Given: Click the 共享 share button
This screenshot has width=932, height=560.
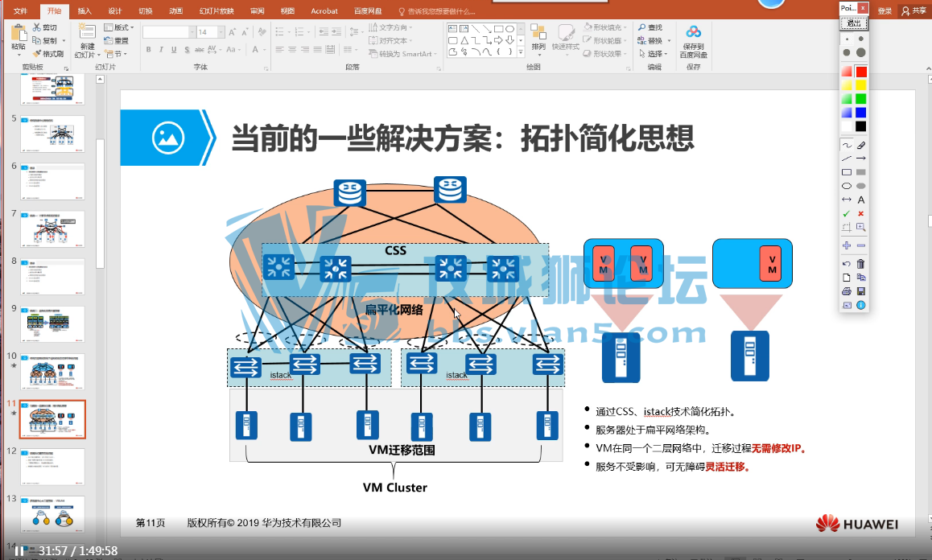Looking at the screenshot, I should (x=914, y=10).
